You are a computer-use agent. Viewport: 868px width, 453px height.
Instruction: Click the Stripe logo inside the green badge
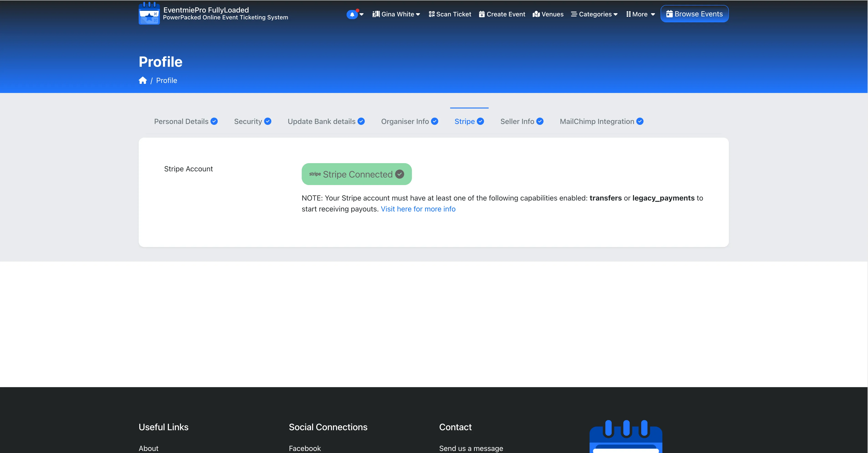(x=315, y=174)
